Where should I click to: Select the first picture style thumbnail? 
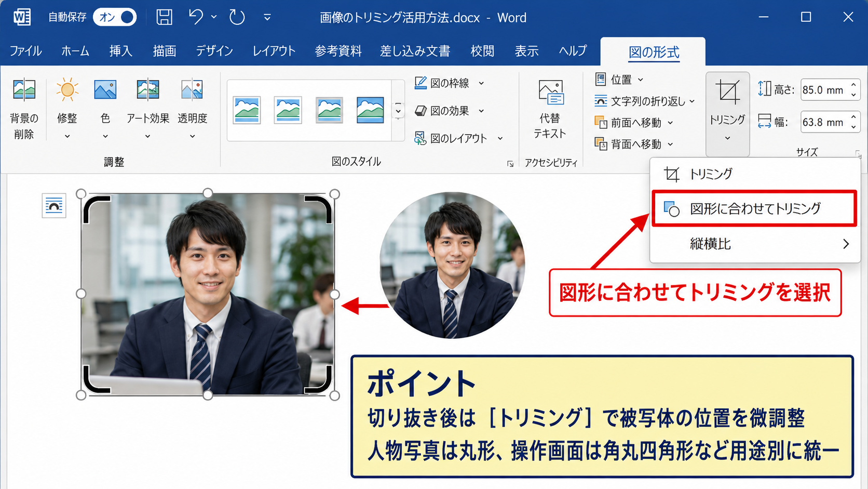247,110
